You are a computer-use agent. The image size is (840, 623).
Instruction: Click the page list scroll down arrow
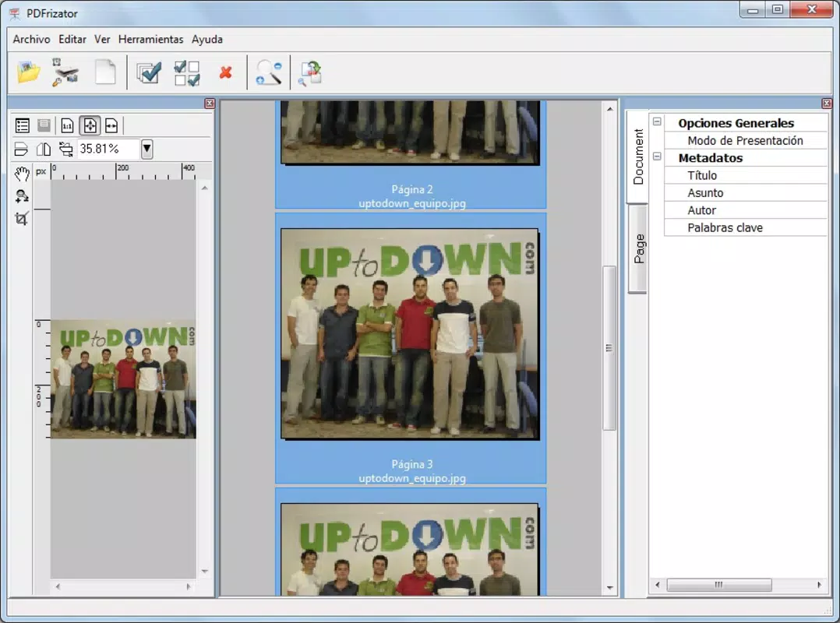[609, 588]
